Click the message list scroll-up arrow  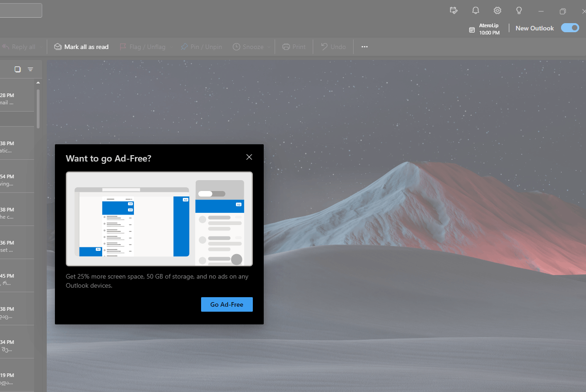point(38,83)
